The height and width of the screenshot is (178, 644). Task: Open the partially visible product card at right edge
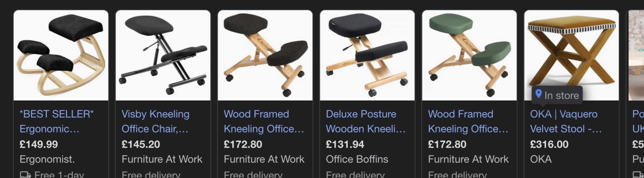[x=635, y=94]
